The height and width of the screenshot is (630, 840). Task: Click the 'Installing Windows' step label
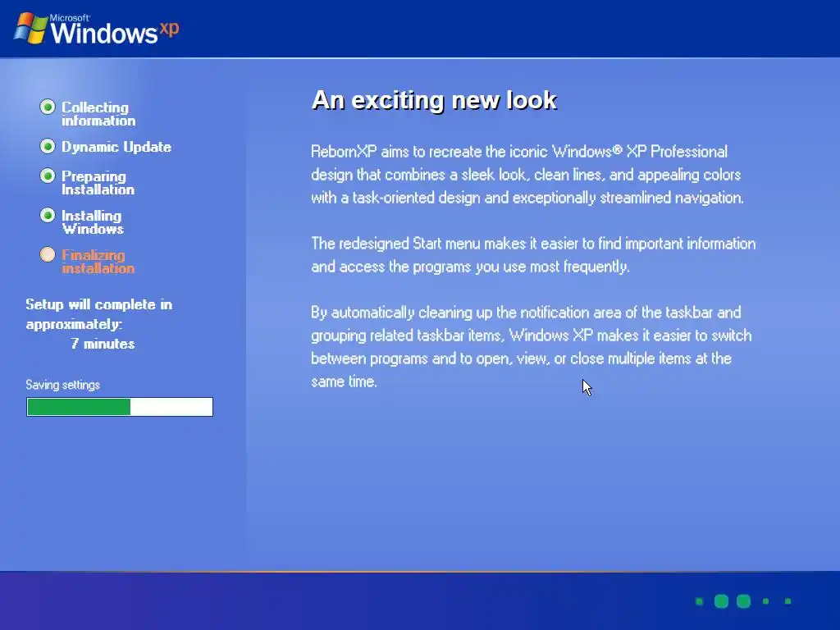tap(92, 221)
